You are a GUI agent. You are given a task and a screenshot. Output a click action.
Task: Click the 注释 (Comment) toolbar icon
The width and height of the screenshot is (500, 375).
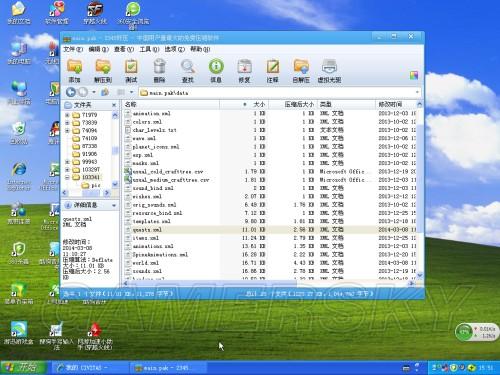[273, 70]
